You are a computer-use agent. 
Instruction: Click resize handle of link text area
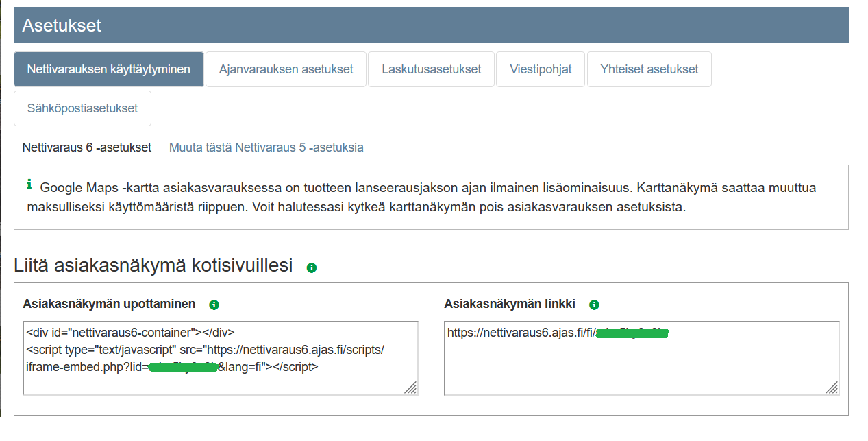pos(832,388)
